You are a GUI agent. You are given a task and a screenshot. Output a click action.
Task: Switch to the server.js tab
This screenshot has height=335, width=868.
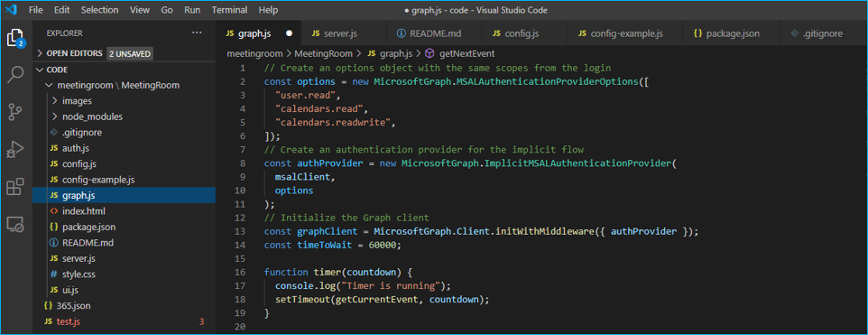click(343, 33)
